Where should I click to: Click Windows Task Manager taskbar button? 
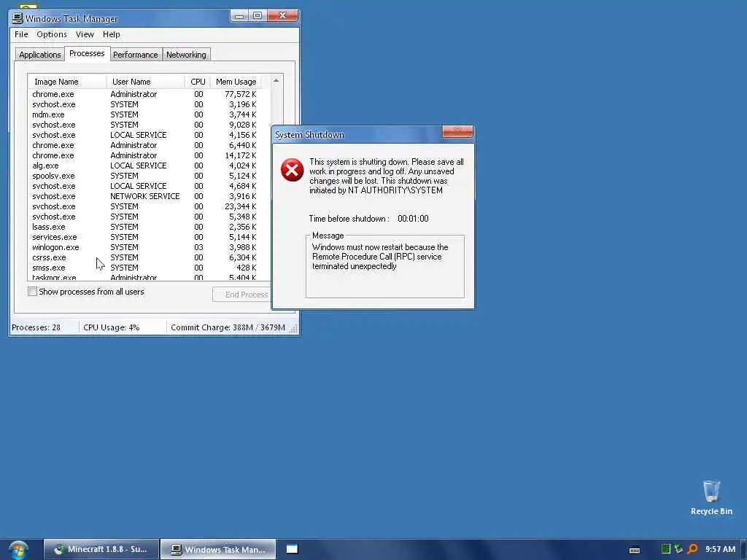coord(218,549)
